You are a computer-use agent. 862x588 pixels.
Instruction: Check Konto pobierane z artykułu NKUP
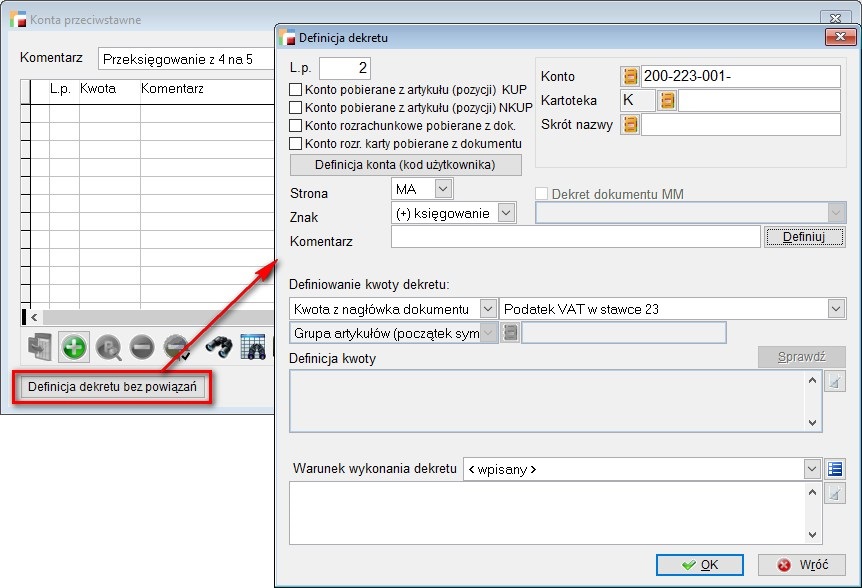pyautogui.click(x=295, y=107)
